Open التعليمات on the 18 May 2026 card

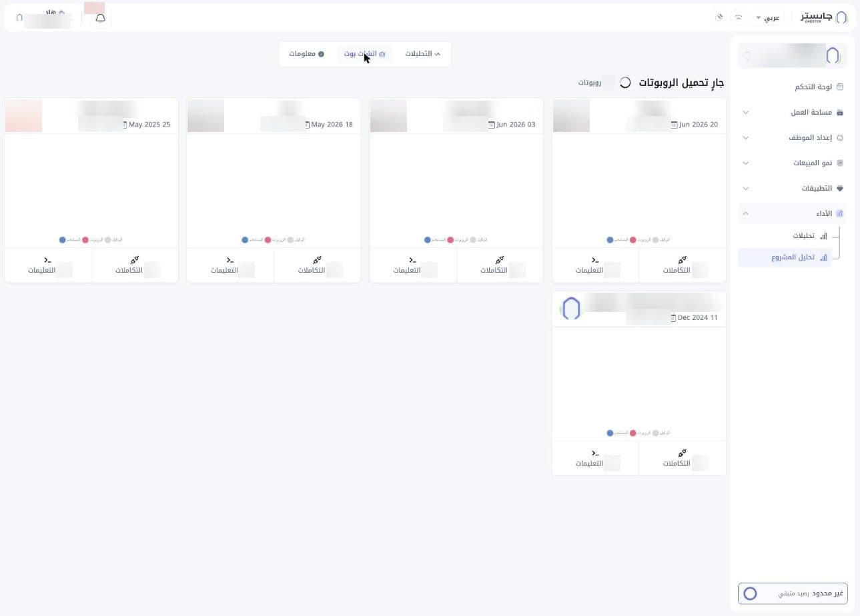(230, 265)
